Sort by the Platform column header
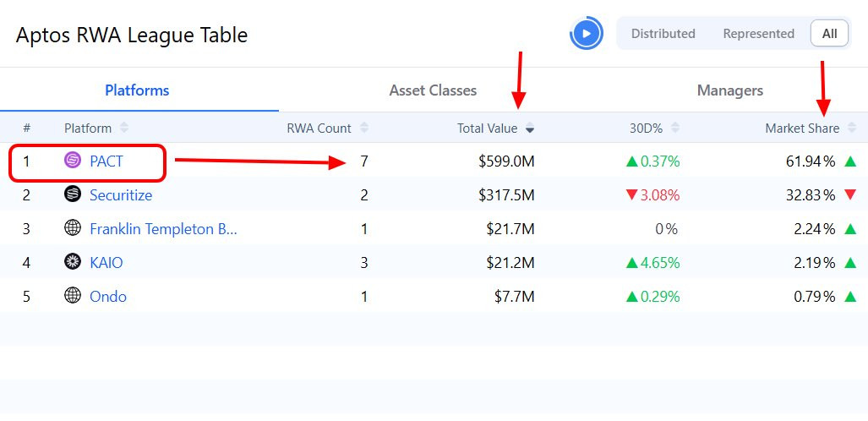Screen dimensions: 868x421 point(96,128)
